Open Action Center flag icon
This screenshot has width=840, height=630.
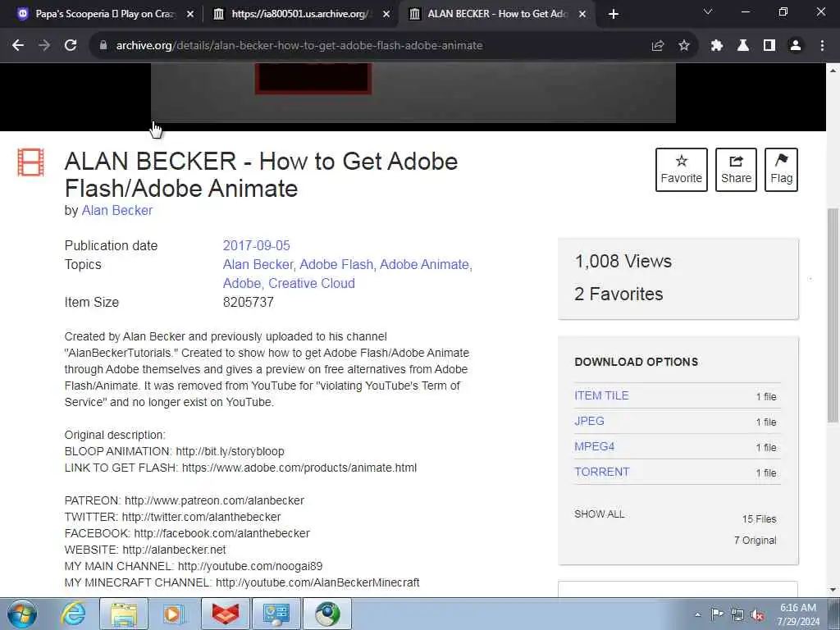(717, 614)
